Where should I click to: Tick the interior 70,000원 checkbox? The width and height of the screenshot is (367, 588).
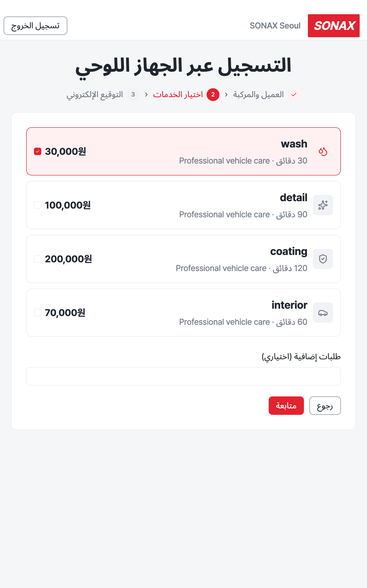pyautogui.click(x=38, y=312)
